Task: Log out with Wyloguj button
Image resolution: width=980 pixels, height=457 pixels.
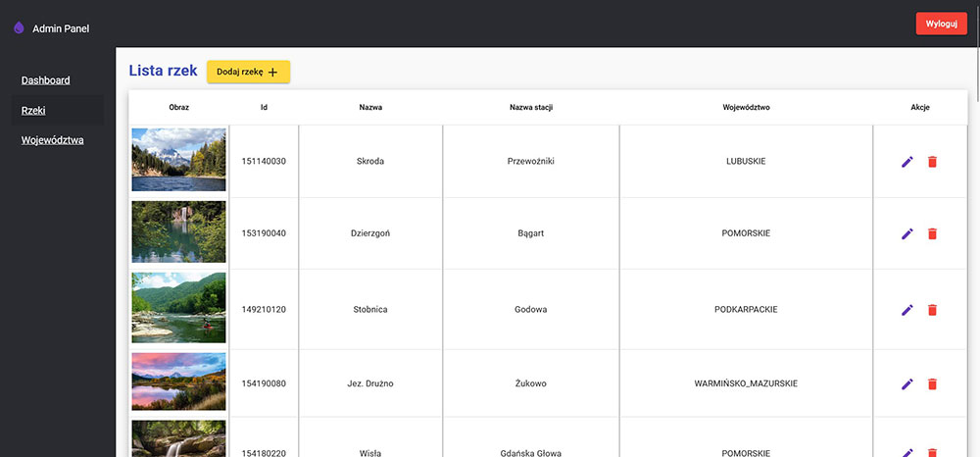Action: pyautogui.click(x=941, y=24)
